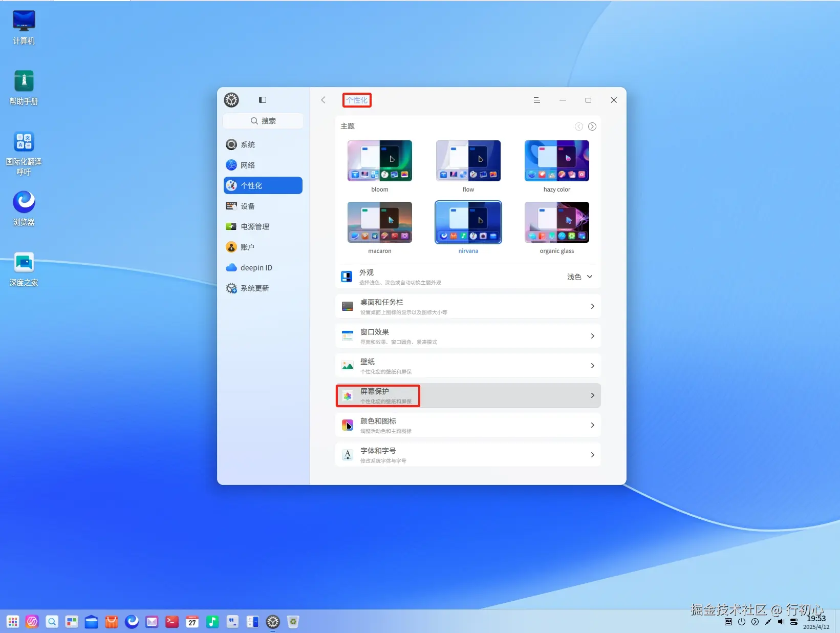Open the 深度之家 desktop icon
Screen dimensions: 840x633
point(24,269)
